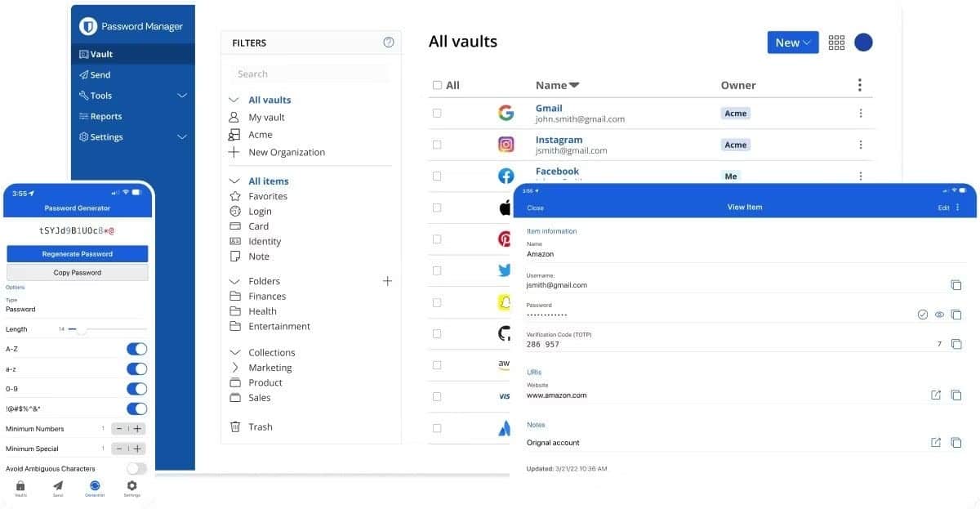Copy the Amazon username

point(956,285)
